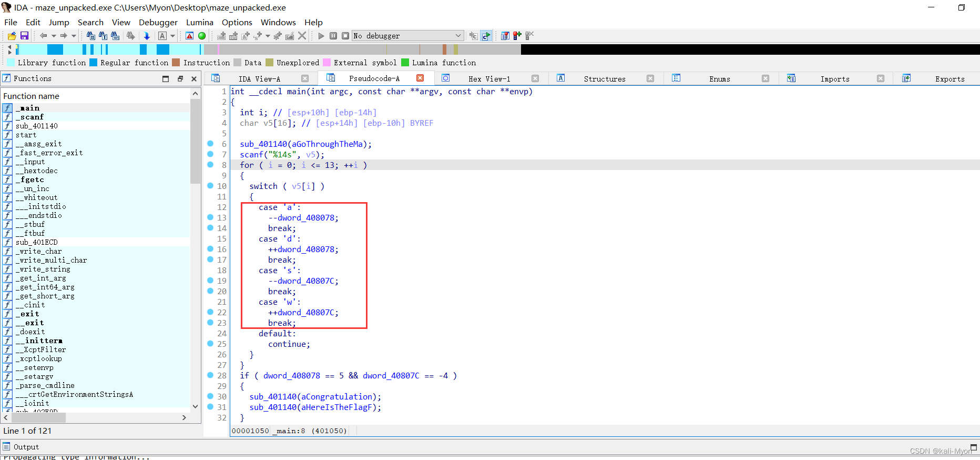Select the __initterm function entry
980x460 pixels.
pyautogui.click(x=96, y=341)
